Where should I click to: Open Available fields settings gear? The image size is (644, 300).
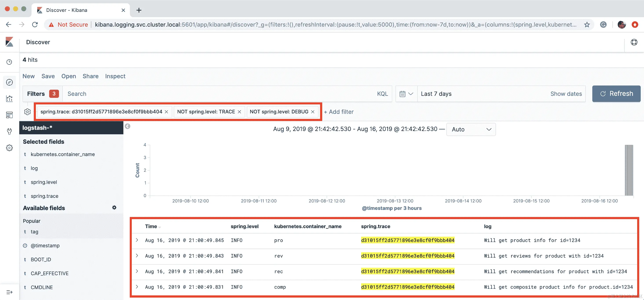(x=114, y=207)
